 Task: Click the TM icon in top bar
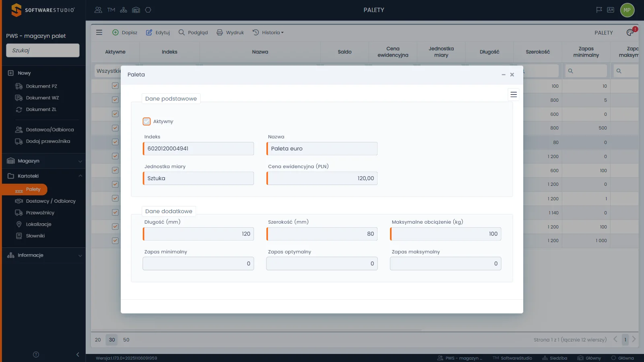click(x=111, y=10)
